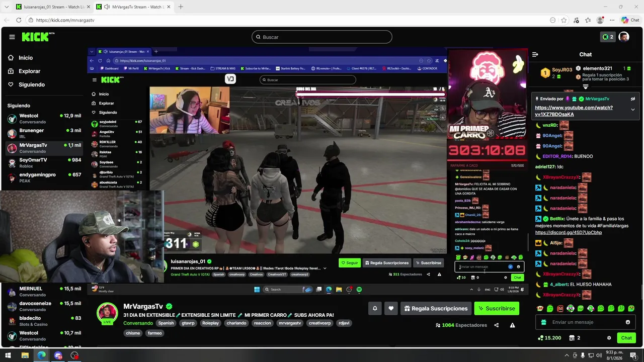Refresh the browser page
This screenshot has width=644, height=362.
[x=19, y=20]
